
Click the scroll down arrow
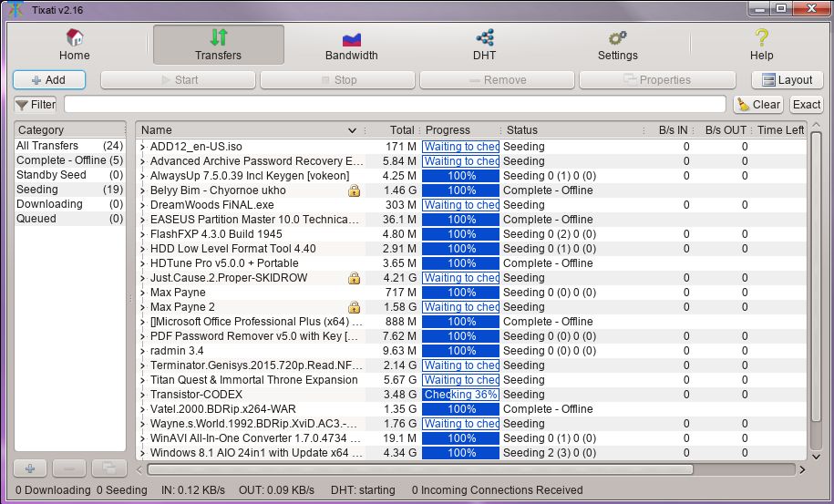[817, 456]
